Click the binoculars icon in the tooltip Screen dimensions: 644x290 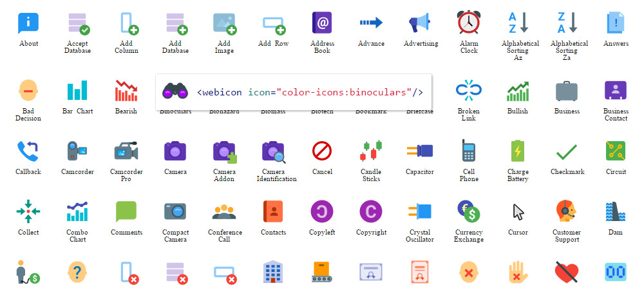pyautogui.click(x=175, y=90)
